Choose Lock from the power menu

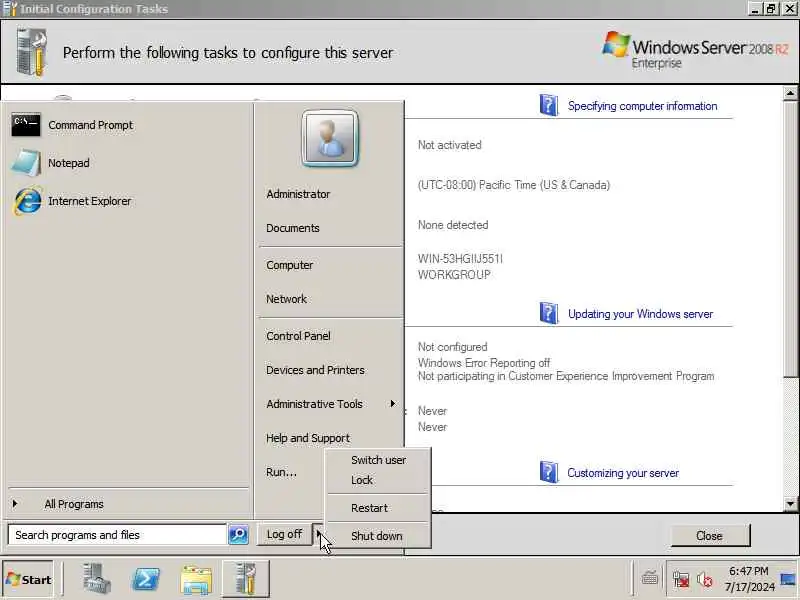[x=379, y=480]
